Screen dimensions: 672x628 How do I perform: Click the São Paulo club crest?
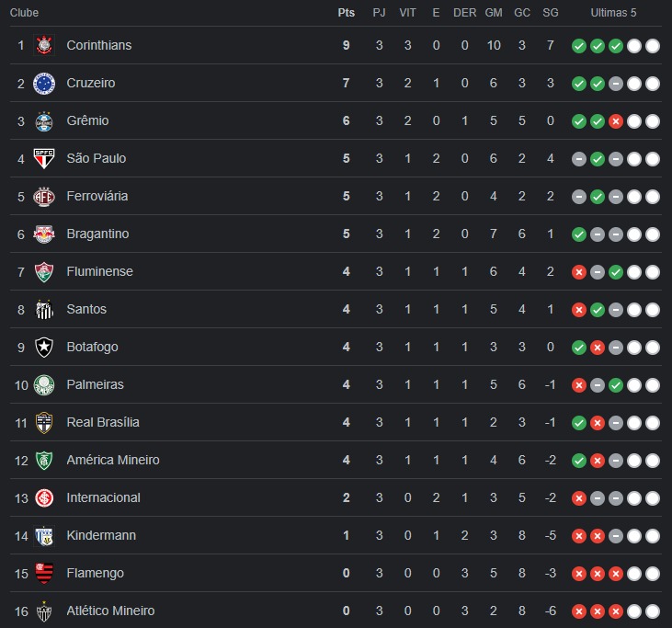pos(44,158)
